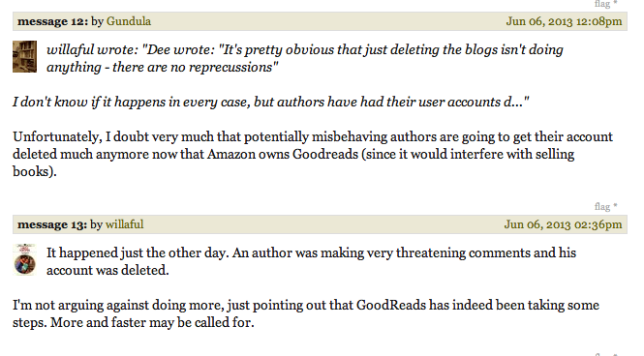
Task: Click the word "by" before Gundula
Action: (x=97, y=21)
